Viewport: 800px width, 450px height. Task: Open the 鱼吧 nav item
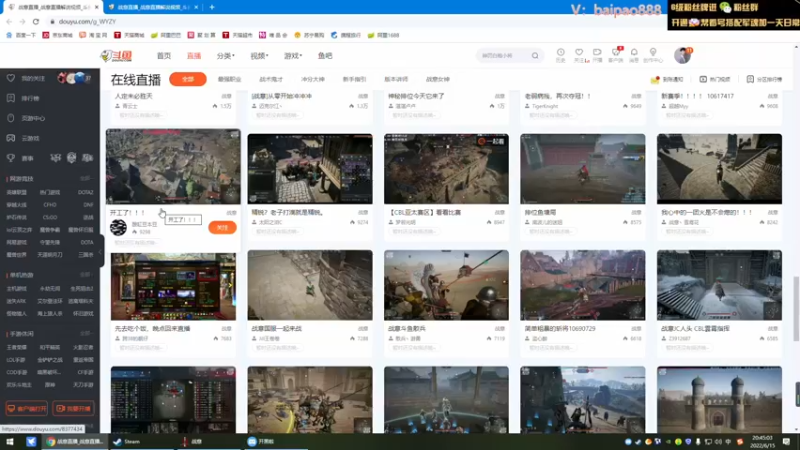325,56
